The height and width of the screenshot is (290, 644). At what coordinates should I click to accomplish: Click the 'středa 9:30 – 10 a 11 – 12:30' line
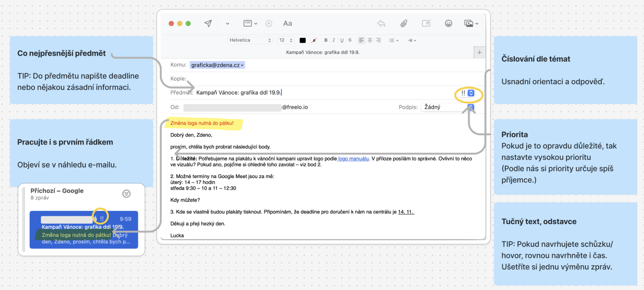click(203, 188)
